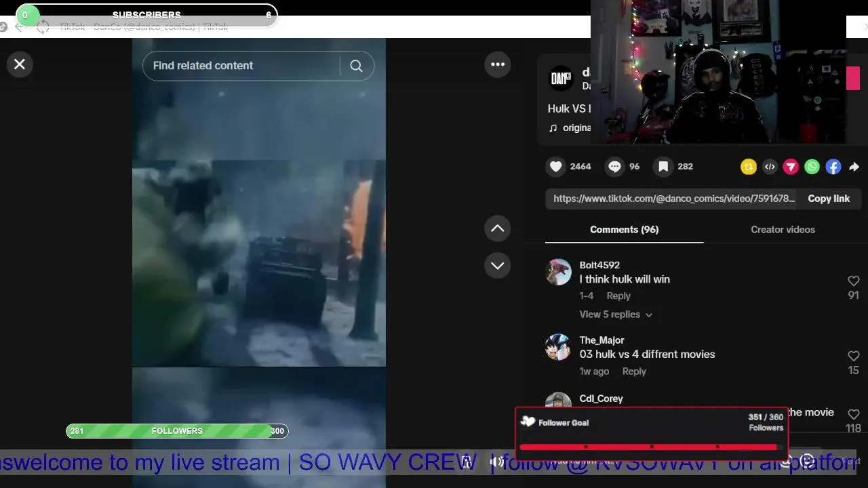Click the TikTok video player
This screenshot has height=488, width=868.
[259, 263]
